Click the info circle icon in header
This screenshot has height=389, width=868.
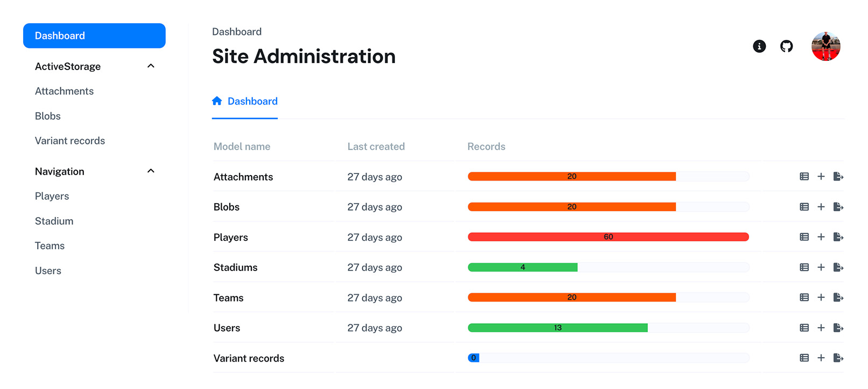pyautogui.click(x=759, y=46)
